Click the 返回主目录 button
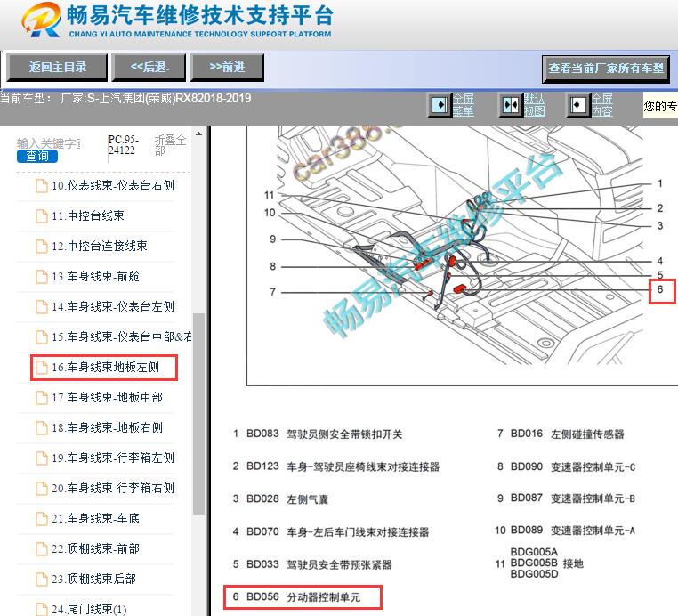Viewport: 678px width, 616px height. 57,67
